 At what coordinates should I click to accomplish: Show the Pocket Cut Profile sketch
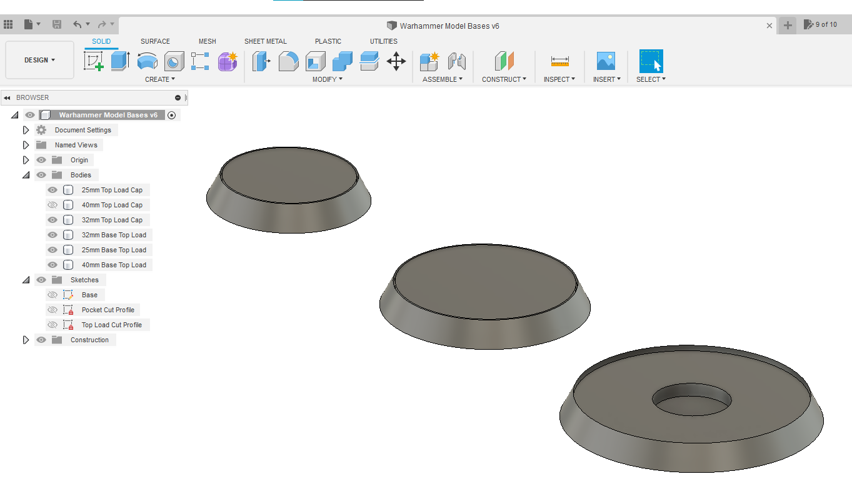[53, 310]
